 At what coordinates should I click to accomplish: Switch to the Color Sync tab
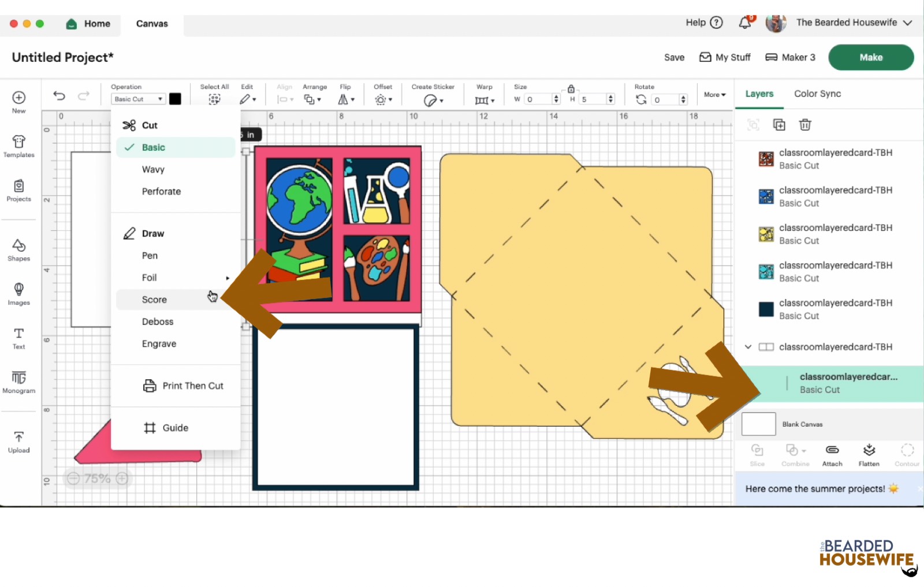click(x=817, y=94)
